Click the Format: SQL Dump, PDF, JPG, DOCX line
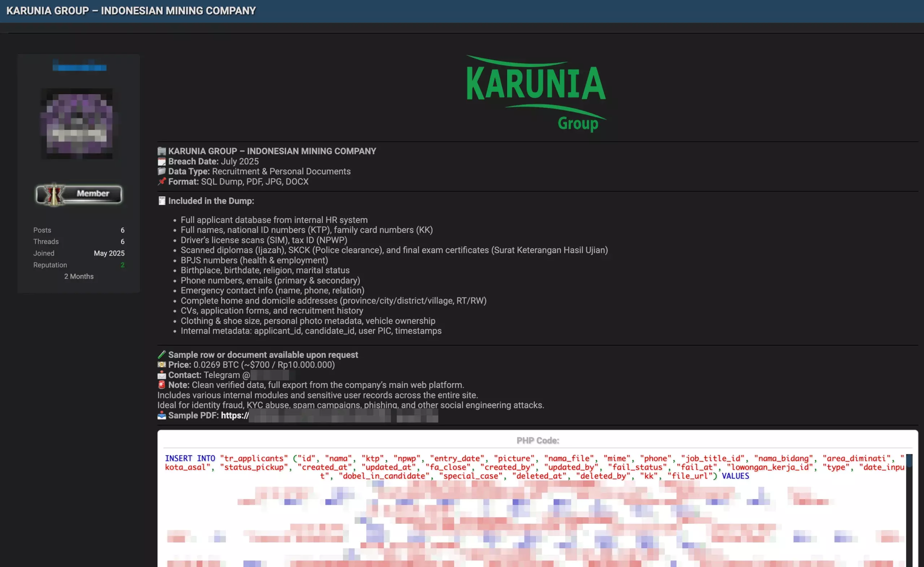The height and width of the screenshot is (567, 924). (x=238, y=182)
